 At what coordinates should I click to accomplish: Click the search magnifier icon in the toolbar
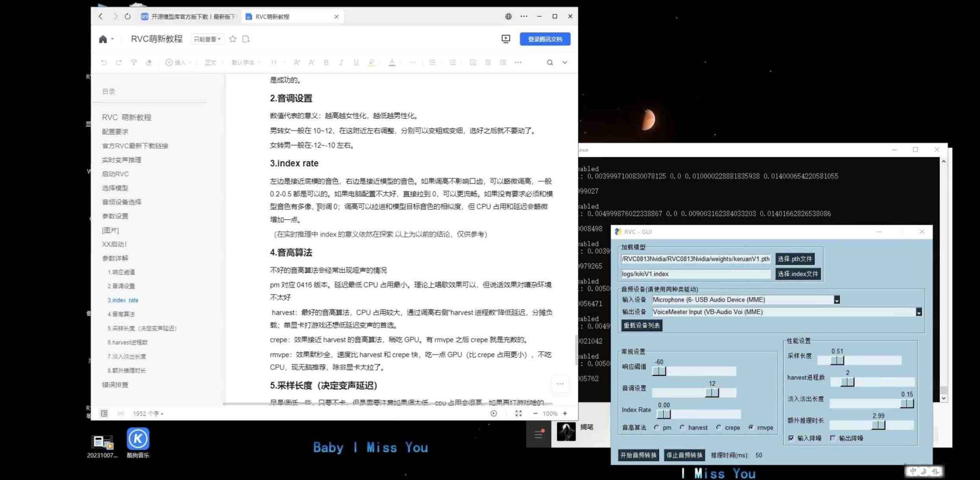pos(550,62)
